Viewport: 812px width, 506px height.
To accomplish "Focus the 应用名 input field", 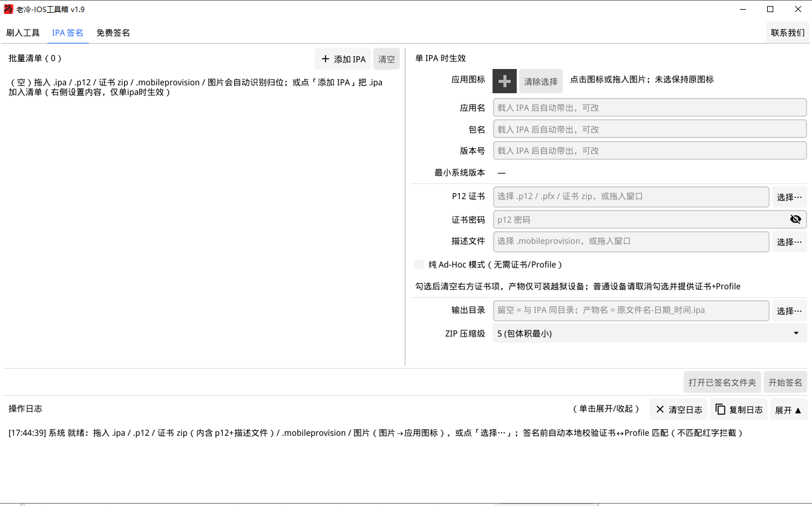I will (x=650, y=107).
